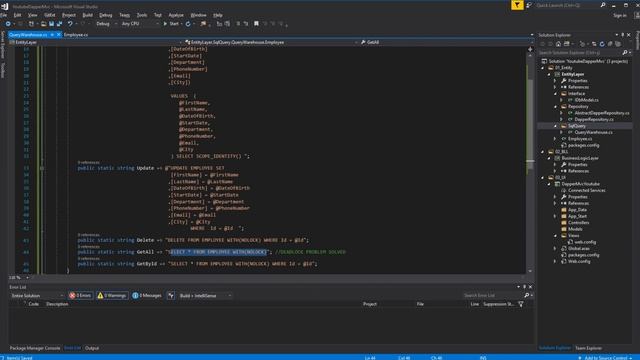Click the Show All Files icon in Solution Explorer toolbar

618,44
